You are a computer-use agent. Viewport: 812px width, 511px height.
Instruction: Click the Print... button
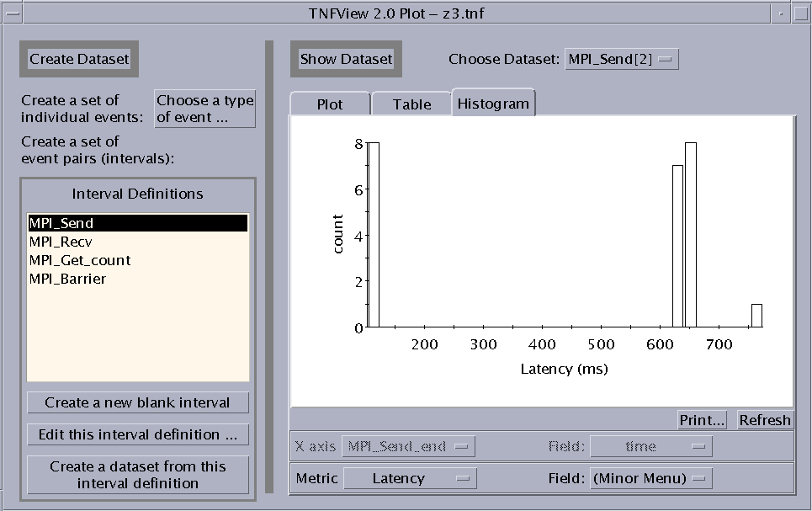tap(703, 420)
